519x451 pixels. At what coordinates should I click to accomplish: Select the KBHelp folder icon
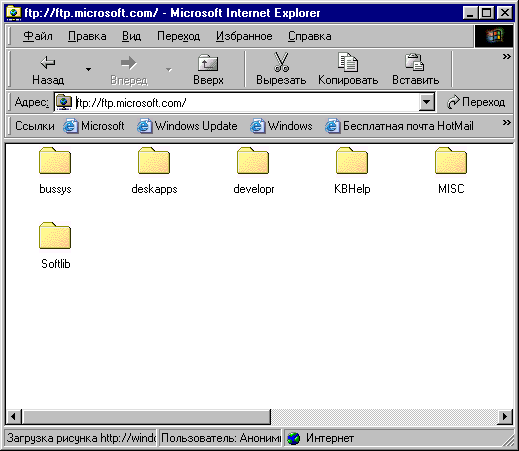pyautogui.click(x=352, y=161)
